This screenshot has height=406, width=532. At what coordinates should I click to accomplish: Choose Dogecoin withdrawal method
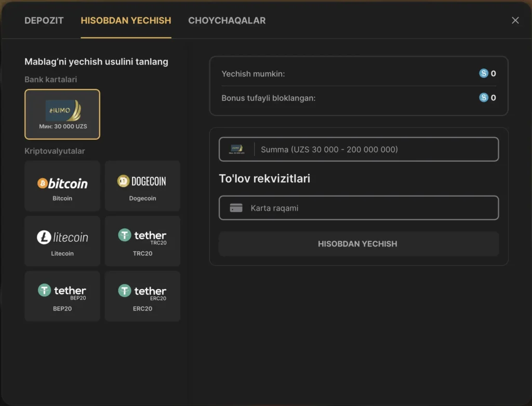(142, 186)
